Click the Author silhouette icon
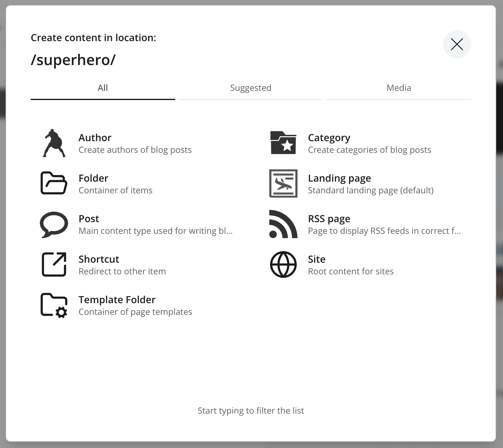This screenshot has width=503, height=448. coord(54,143)
